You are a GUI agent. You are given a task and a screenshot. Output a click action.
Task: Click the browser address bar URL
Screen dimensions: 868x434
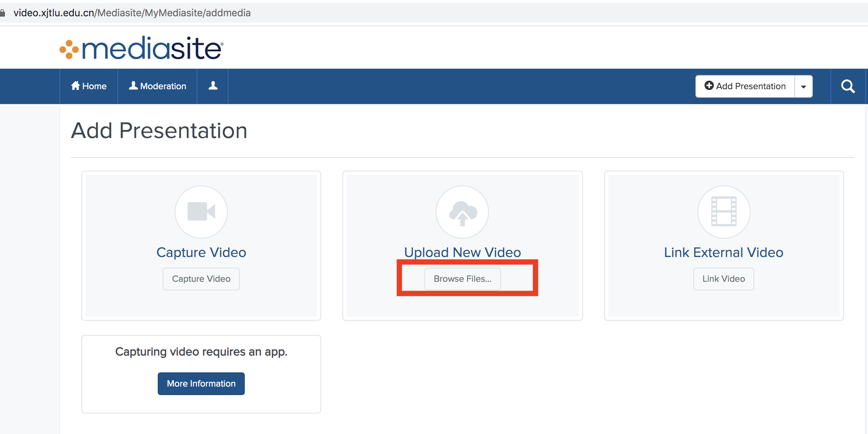pyautogui.click(x=132, y=13)
